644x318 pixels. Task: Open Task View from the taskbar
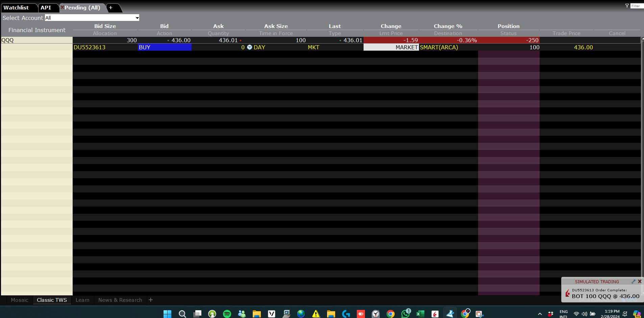click(x=197, y=314)
